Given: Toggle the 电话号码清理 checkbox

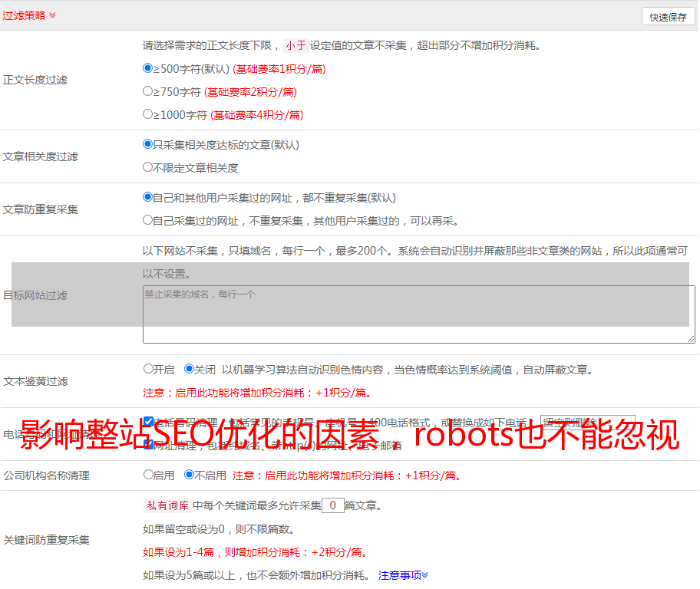Looking at the screenshot, I should (x=148, y=422).
